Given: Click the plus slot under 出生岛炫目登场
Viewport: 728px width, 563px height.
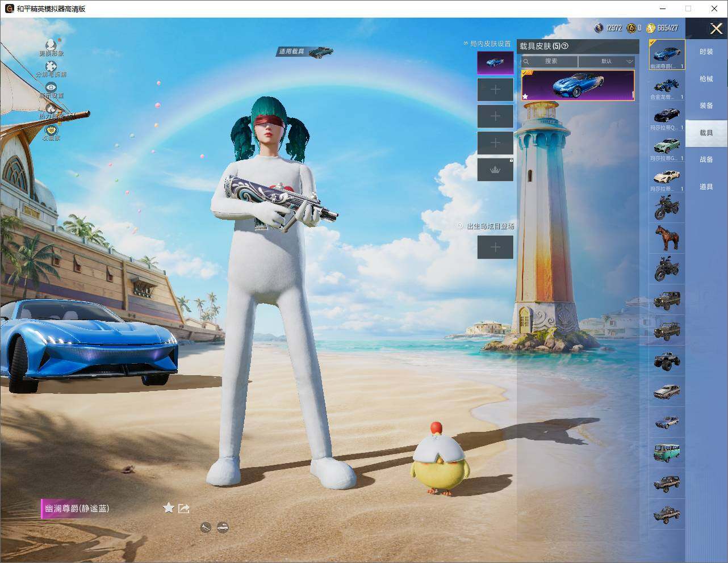Looking at the screenshot, I should (x=495, y=247).
